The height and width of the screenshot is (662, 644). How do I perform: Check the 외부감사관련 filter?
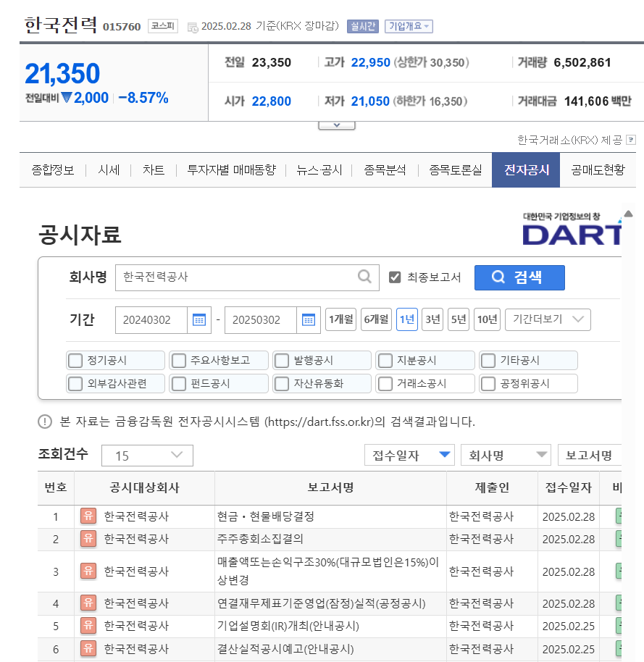(x=75, y=384)
